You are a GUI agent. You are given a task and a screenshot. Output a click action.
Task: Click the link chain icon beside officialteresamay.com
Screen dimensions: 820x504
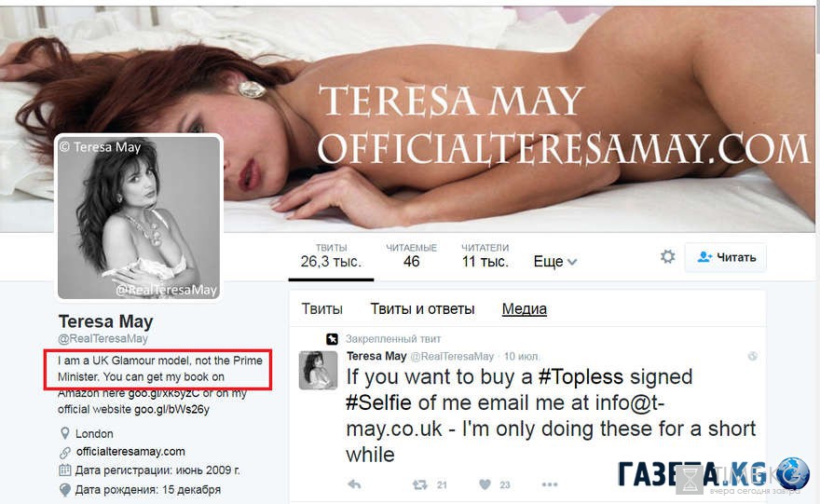tap(65, 452)
